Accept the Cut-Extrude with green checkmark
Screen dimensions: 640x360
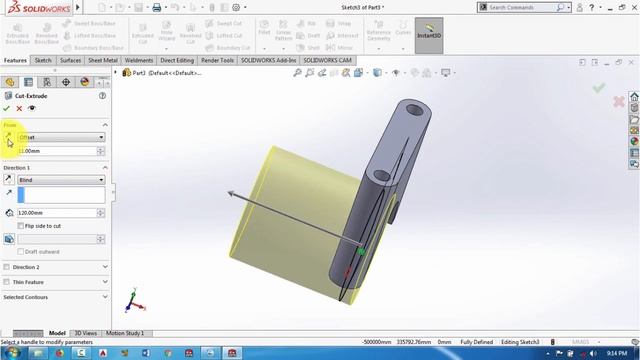click(6, 108)
